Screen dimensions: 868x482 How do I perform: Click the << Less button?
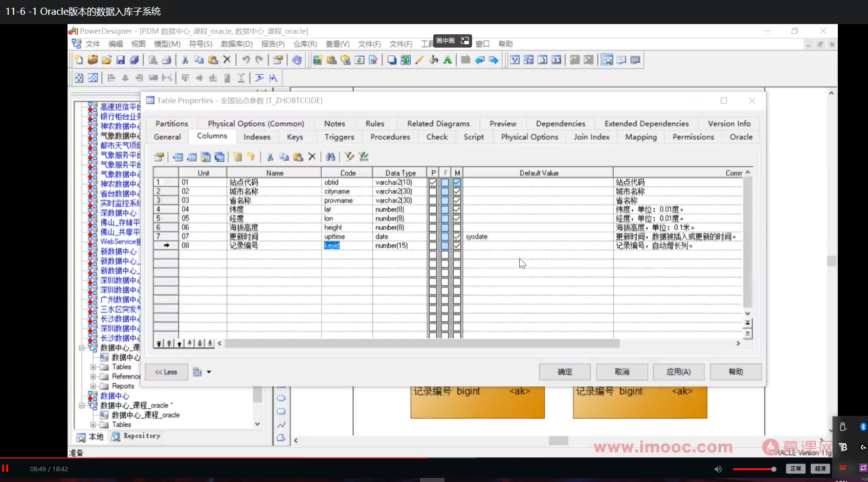pos(166,372)
